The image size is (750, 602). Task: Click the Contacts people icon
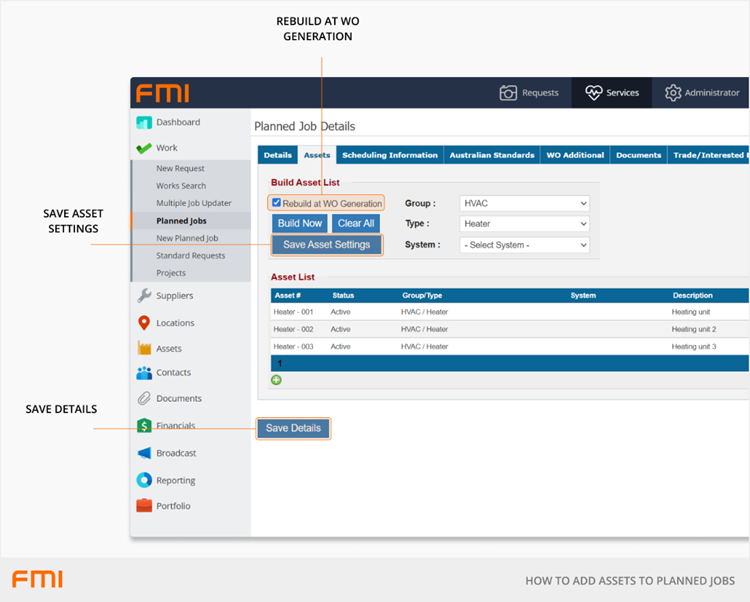click(x=144, y=373)
